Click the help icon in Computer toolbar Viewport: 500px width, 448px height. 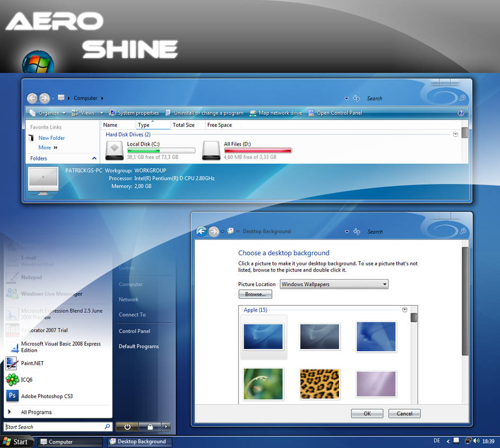[461, 113]
